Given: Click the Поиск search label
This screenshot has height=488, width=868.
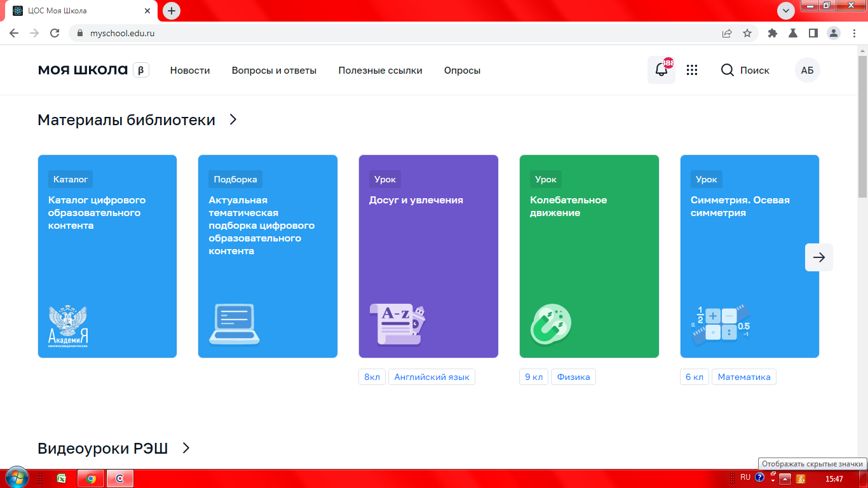Looking at the screenshot, I should coord(755,71).
